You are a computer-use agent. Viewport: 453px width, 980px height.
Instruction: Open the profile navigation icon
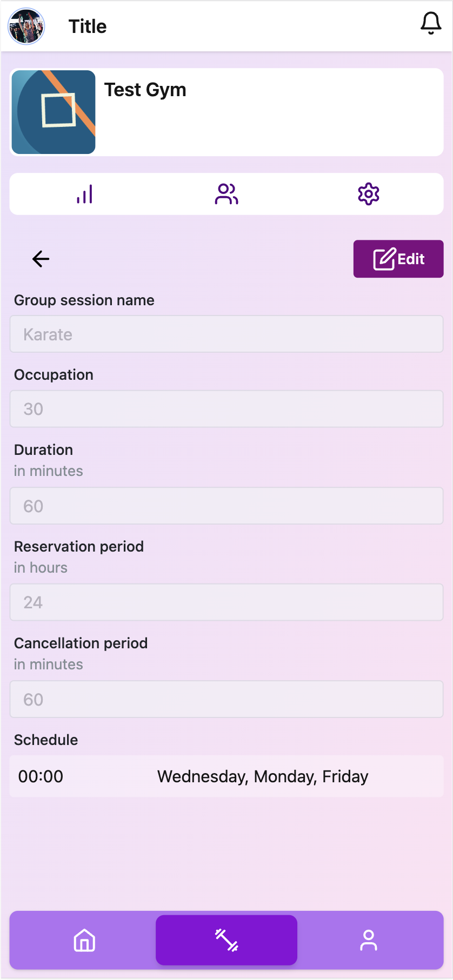click(x=369, y=941)
